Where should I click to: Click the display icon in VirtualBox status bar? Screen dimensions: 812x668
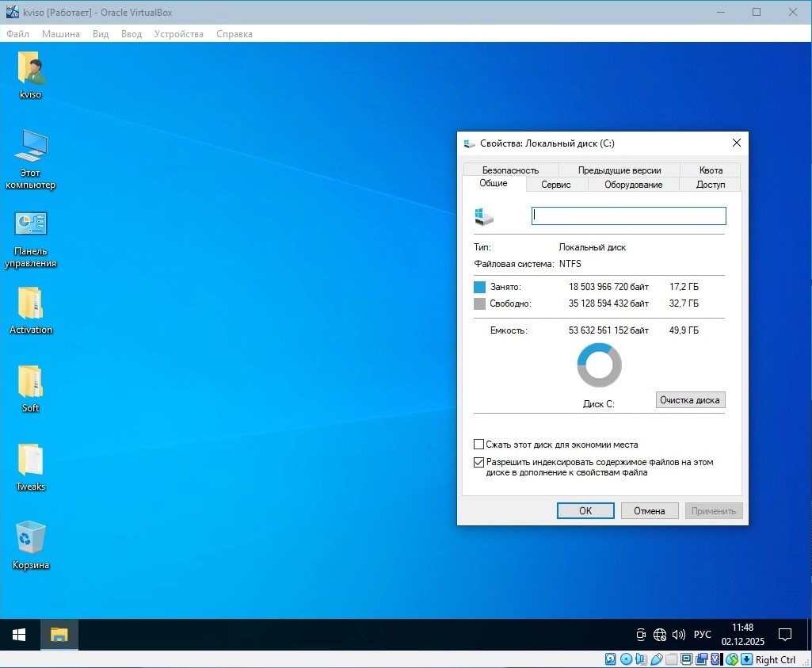point(686,659)
